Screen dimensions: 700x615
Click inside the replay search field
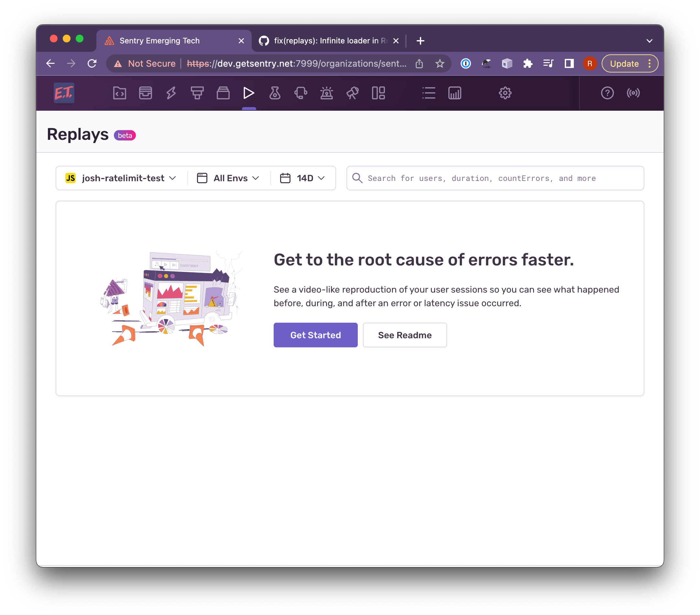479,178
